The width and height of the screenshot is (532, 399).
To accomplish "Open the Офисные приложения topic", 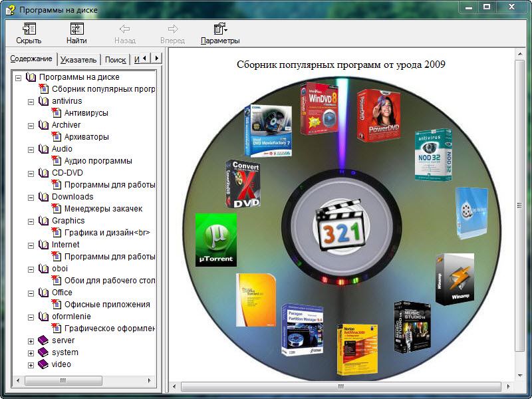I will pos(107,305).
